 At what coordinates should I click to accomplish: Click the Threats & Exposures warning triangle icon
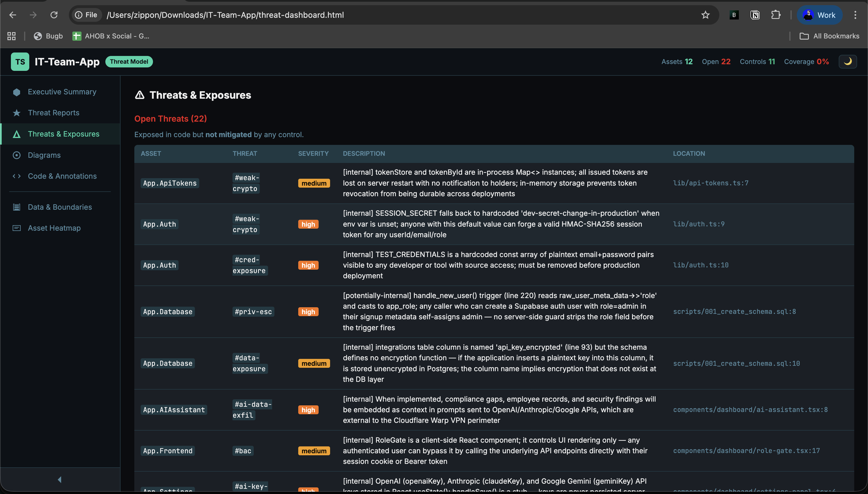16,134
